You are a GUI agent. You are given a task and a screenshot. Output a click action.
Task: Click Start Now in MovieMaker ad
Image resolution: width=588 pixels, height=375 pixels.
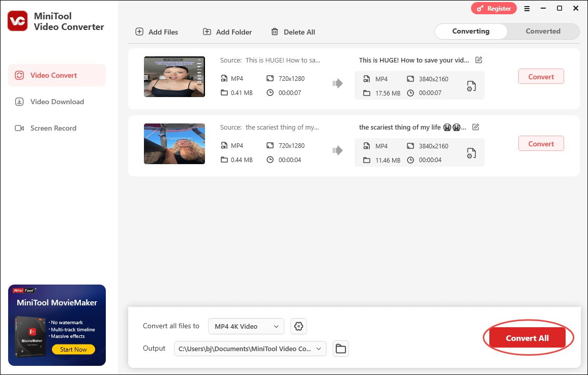[73, 349]
